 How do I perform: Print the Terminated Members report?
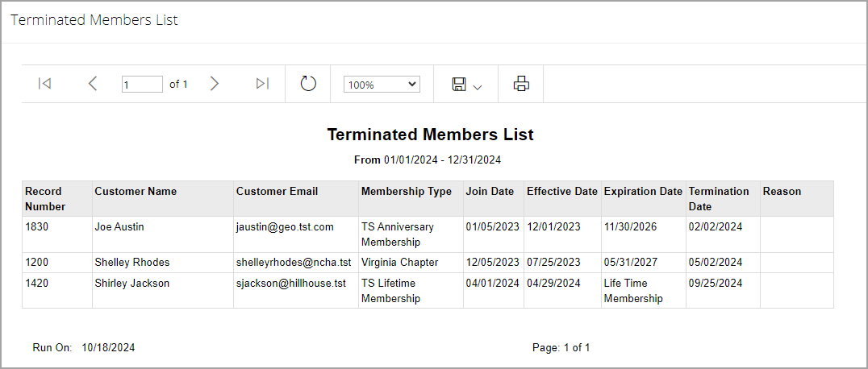pos(521,84)
